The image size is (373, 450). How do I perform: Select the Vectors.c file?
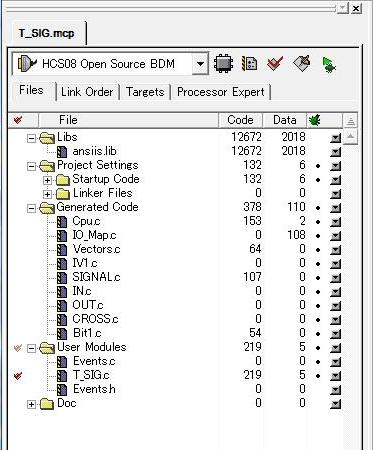[96, 249]
